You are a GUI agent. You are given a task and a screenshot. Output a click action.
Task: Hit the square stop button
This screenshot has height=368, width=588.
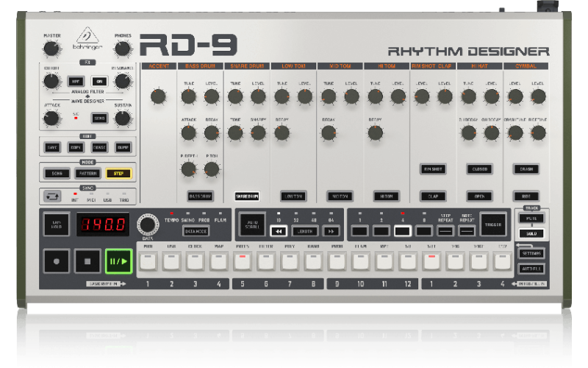pos(87,261)
